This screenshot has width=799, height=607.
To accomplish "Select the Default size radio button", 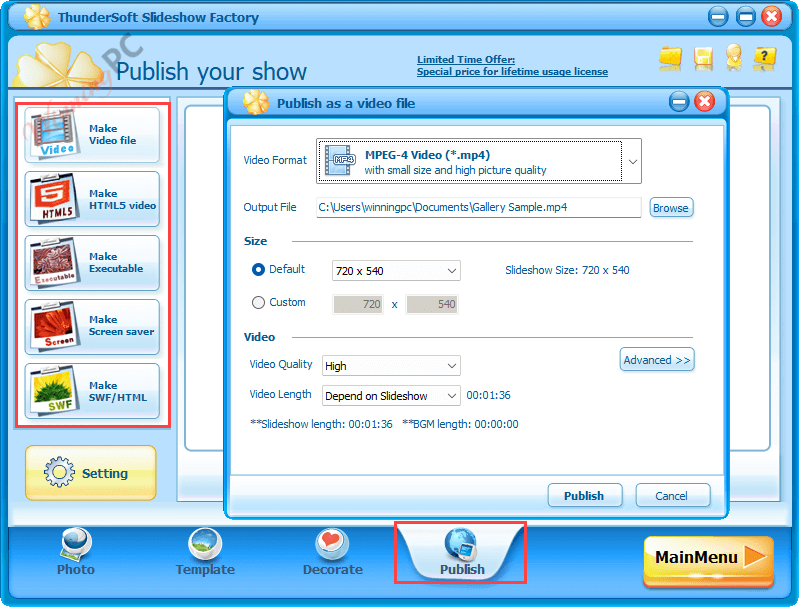I will [258, 270].
